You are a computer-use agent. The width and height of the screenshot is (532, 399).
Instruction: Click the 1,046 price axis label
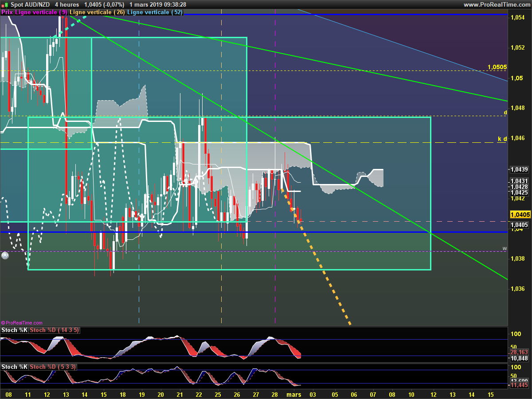click(518, 138)
